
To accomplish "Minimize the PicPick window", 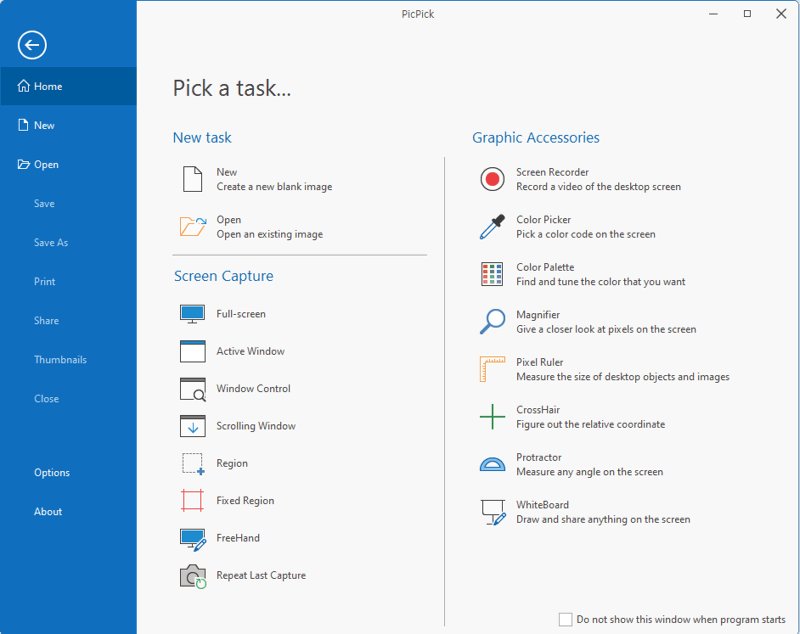I will pos(713,14).
